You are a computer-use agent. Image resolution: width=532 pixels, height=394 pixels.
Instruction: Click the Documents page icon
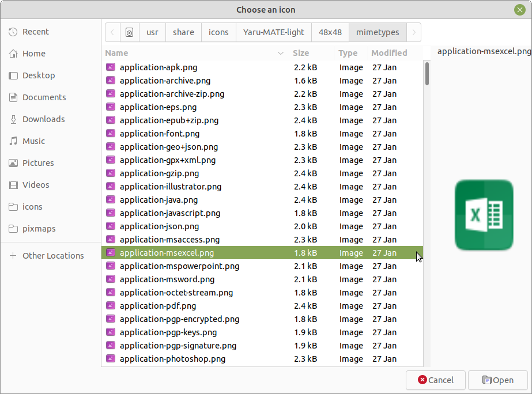pos(13,97)
